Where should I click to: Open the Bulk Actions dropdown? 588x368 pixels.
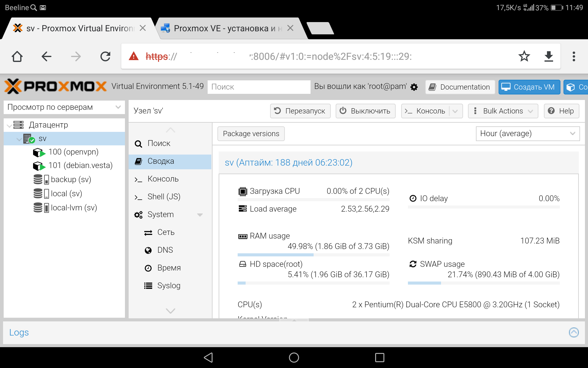503,111
